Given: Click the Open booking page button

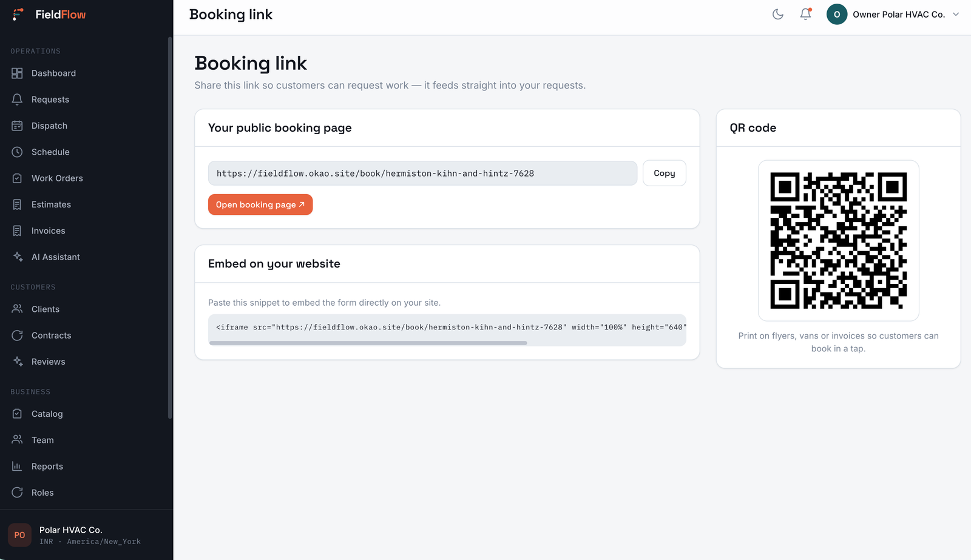Looking at the screenshot, I should click(x=260, y=204).
